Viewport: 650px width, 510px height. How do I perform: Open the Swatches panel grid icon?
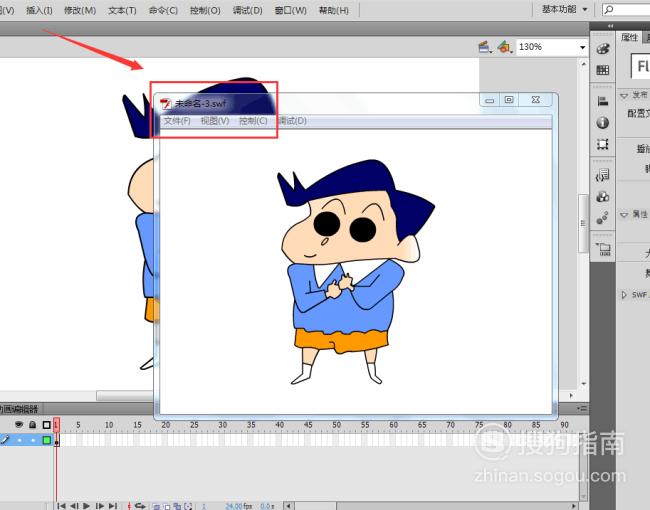pyautogui.click(x=602, y=70)
